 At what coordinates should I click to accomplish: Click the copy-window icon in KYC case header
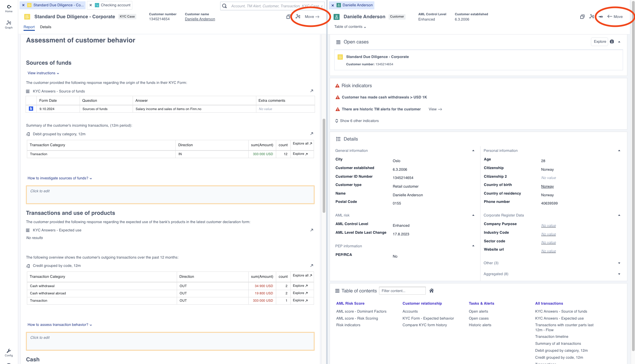288,17
